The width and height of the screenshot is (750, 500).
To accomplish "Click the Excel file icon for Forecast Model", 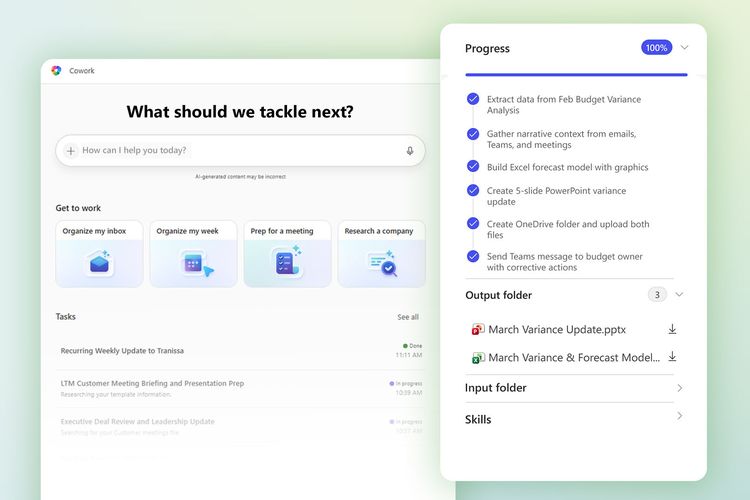I will (x=478, y=357).
